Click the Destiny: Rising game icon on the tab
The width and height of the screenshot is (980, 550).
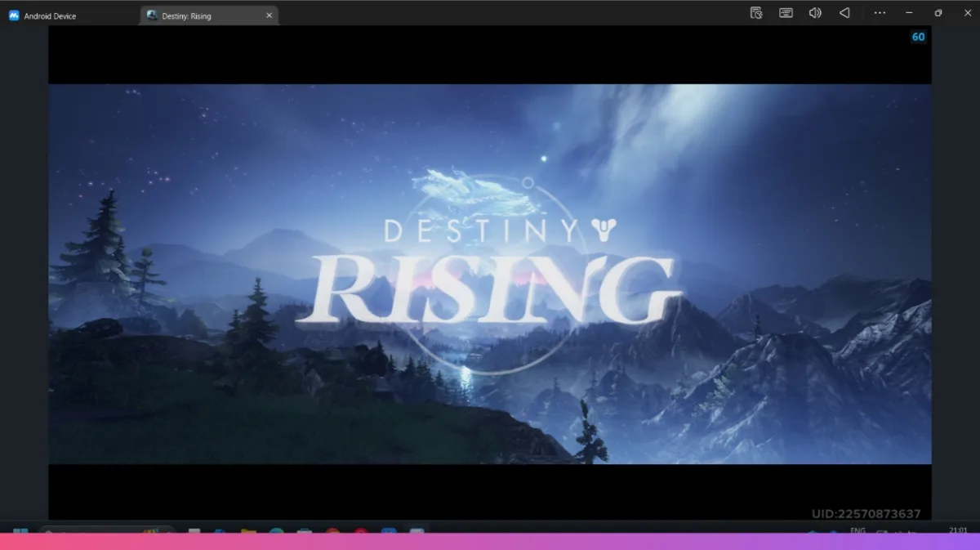point(152,14)
